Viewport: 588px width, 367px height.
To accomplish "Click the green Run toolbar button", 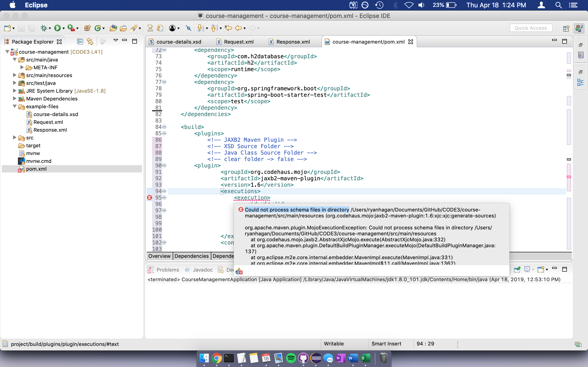I will (x=57, y=28).
